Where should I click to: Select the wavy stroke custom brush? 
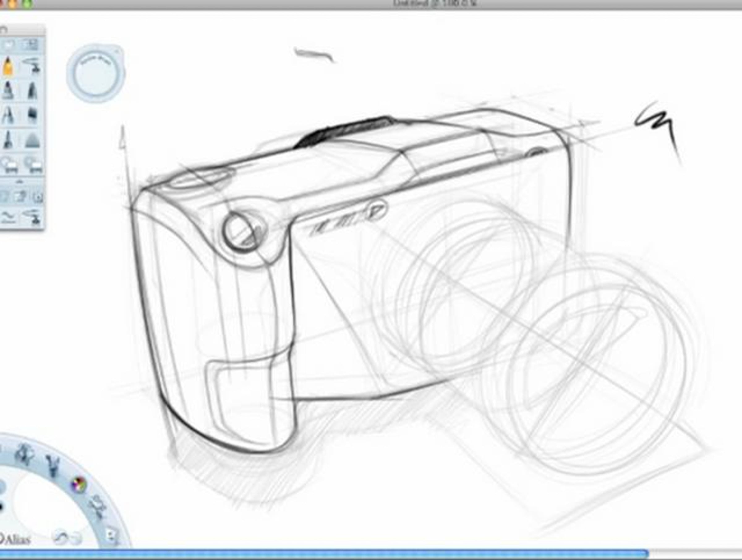click(x=8, y=217)
